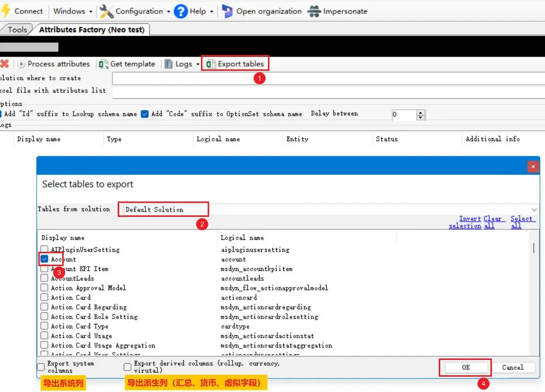Open the Logs dropdown arrow
This screenshot has height=392, width=545.
click(x=198, y=64)
